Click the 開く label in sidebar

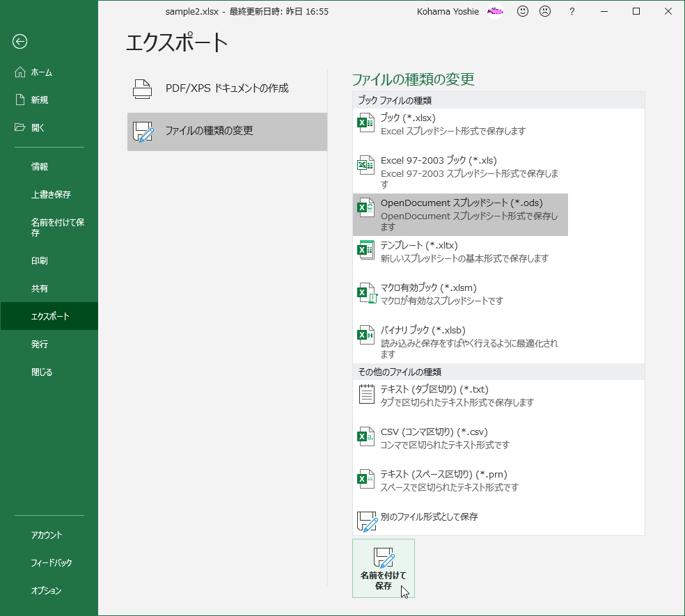coord(38,127)
